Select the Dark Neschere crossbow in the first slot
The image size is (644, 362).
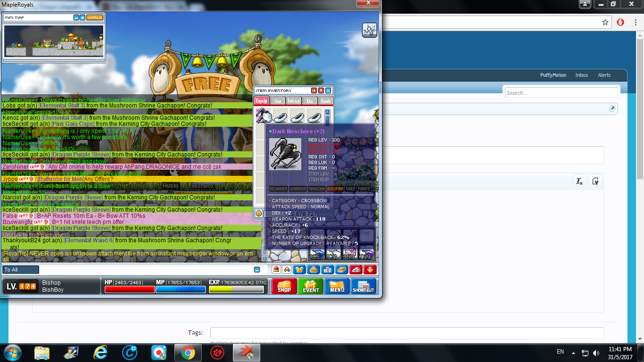pos(263,116)
